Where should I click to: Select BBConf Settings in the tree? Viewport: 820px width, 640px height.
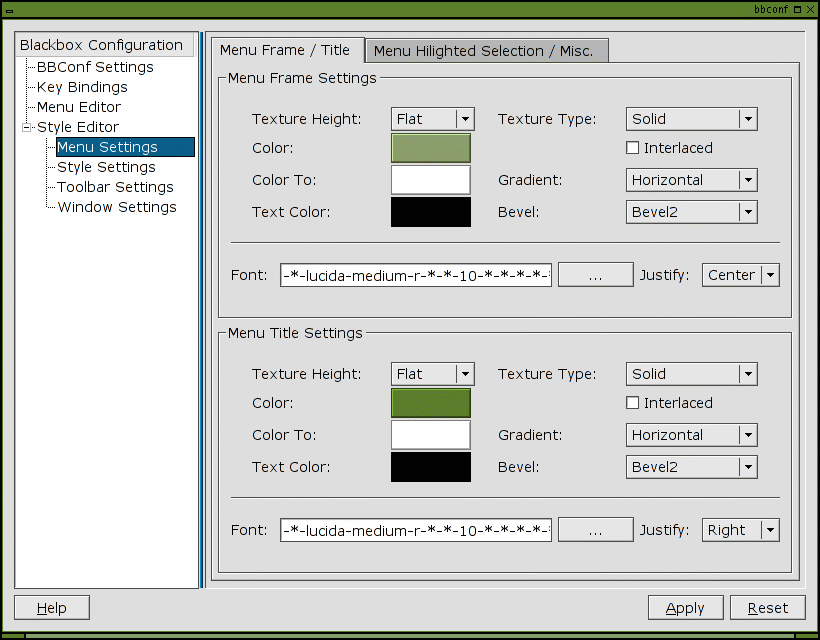coord(95,67)
